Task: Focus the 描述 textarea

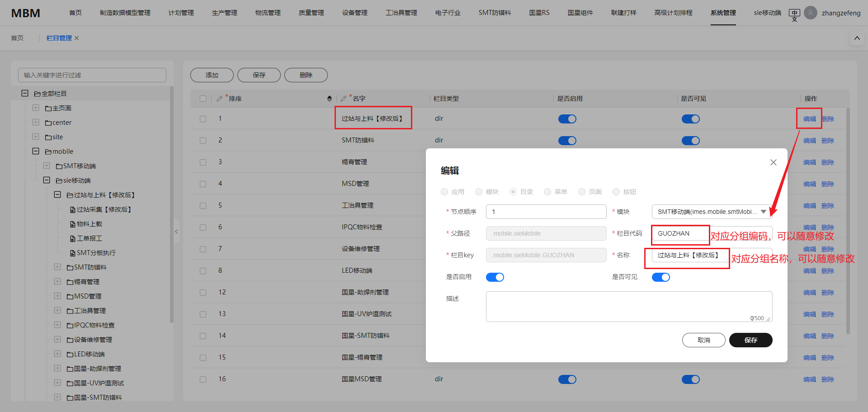Action: click(629, 307)
